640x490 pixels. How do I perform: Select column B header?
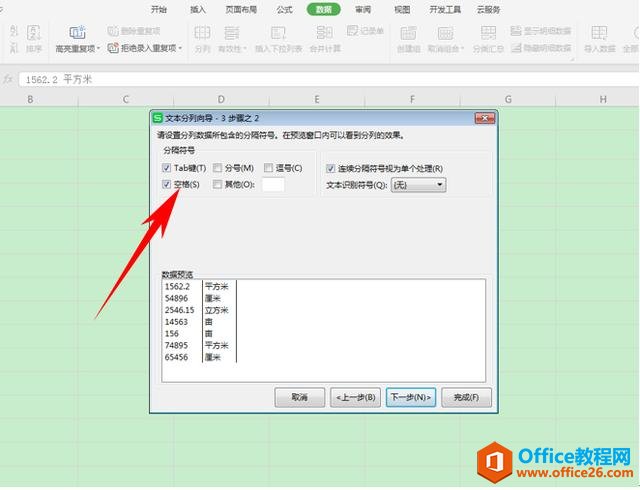tap(30, 99)
